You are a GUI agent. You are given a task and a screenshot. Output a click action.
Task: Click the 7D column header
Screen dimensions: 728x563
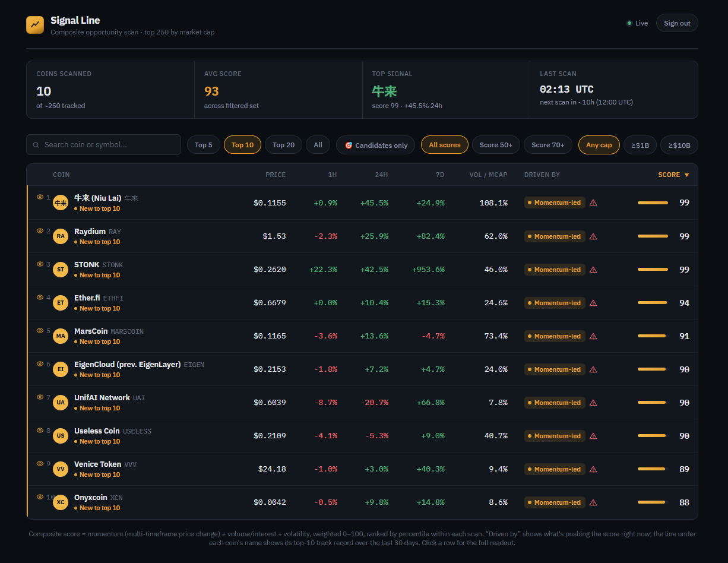[x=440, y=175]
